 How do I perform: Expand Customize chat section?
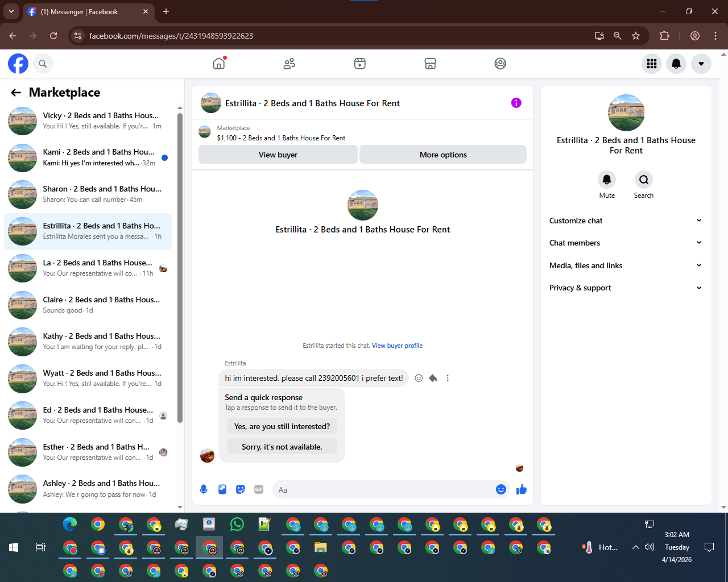point(626,221)
